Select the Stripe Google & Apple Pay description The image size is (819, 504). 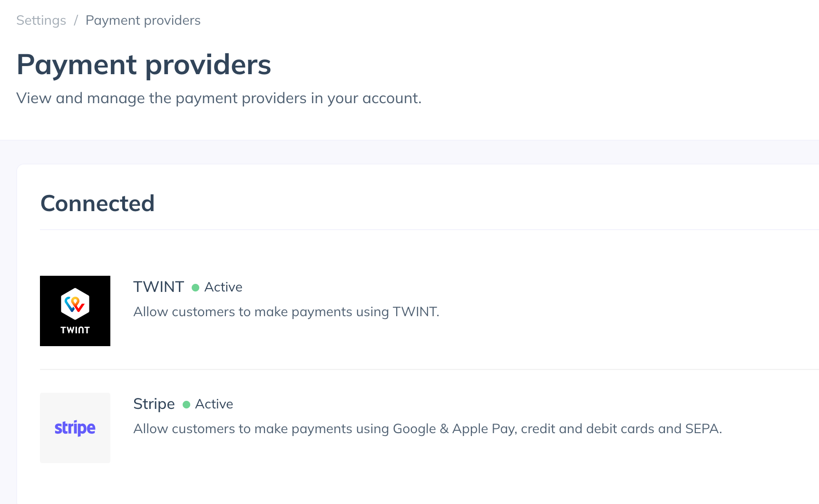[428, 429]
